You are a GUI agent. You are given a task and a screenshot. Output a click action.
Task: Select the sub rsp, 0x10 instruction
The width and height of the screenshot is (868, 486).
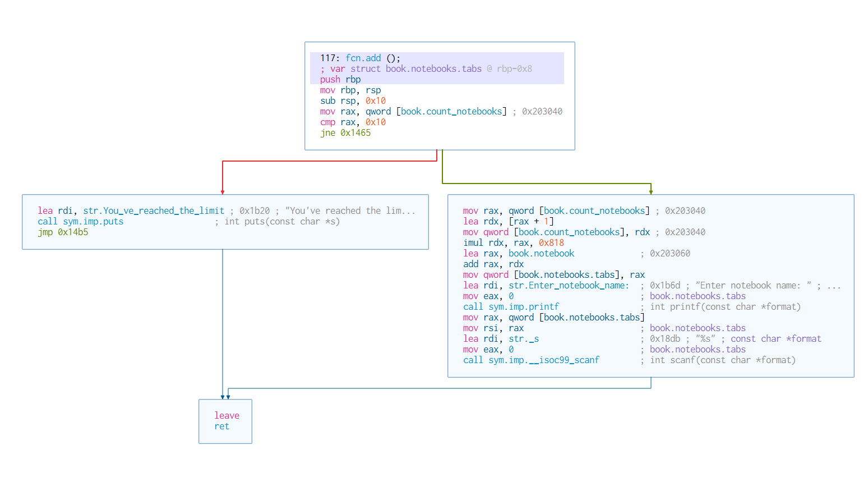[x=353, y=101]
